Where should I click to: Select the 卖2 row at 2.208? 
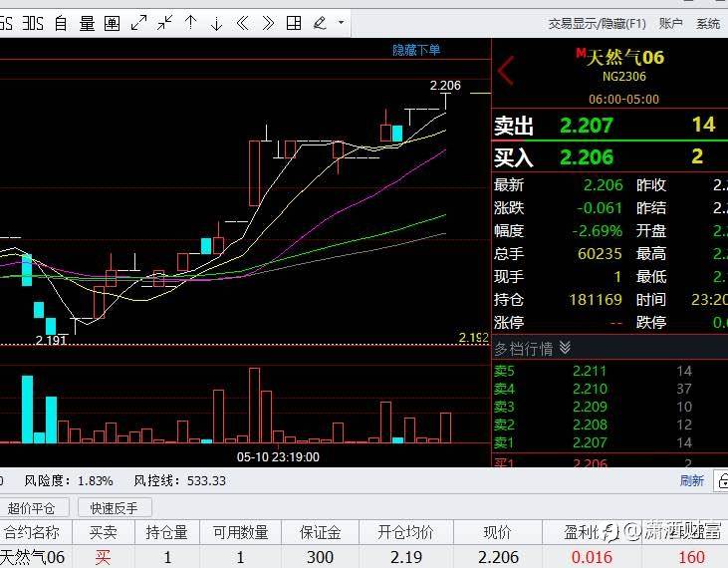tap(609, 425)
